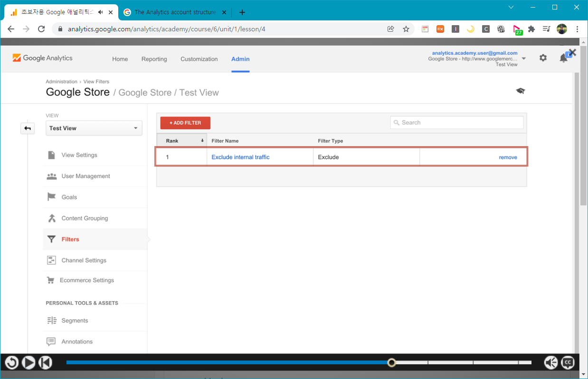Open a new browser tab
588x379 pixels.
242,12
